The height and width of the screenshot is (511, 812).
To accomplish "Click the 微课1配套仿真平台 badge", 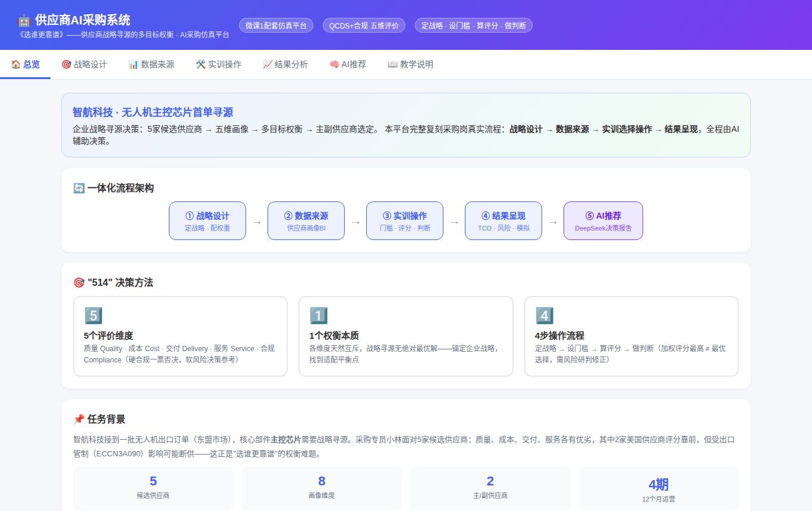I will pos(276,26).
